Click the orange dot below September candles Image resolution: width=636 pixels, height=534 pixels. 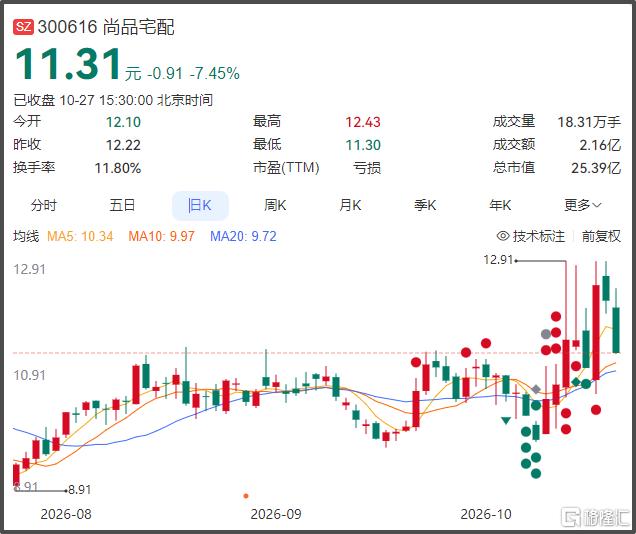(x=246, y=496)
